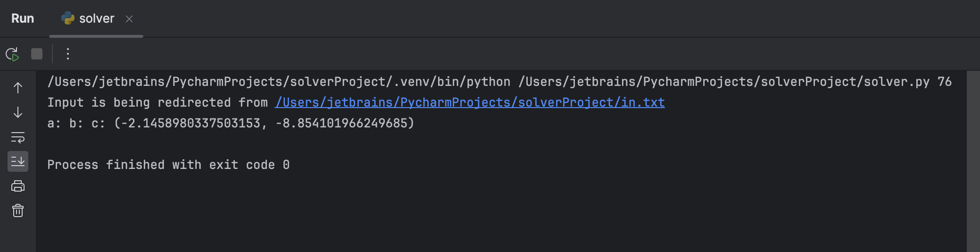Click the output line with a: b: c: results

coord(231,124)
